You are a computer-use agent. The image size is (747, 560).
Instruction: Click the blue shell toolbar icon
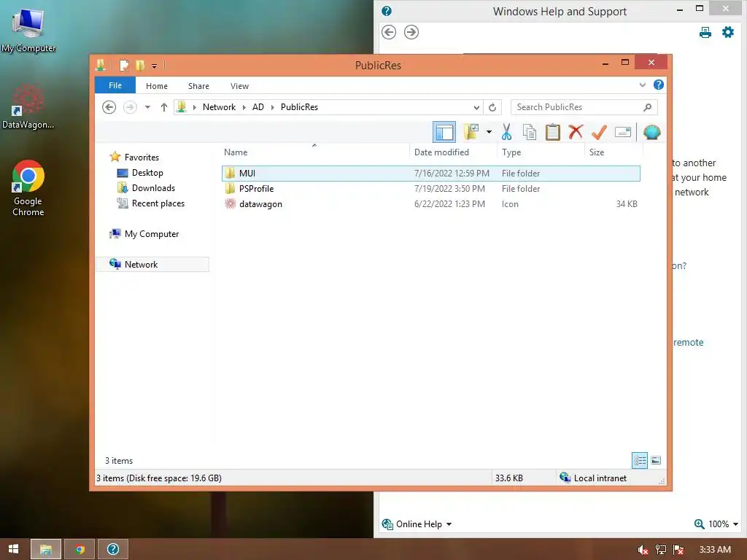click(651, 132)
